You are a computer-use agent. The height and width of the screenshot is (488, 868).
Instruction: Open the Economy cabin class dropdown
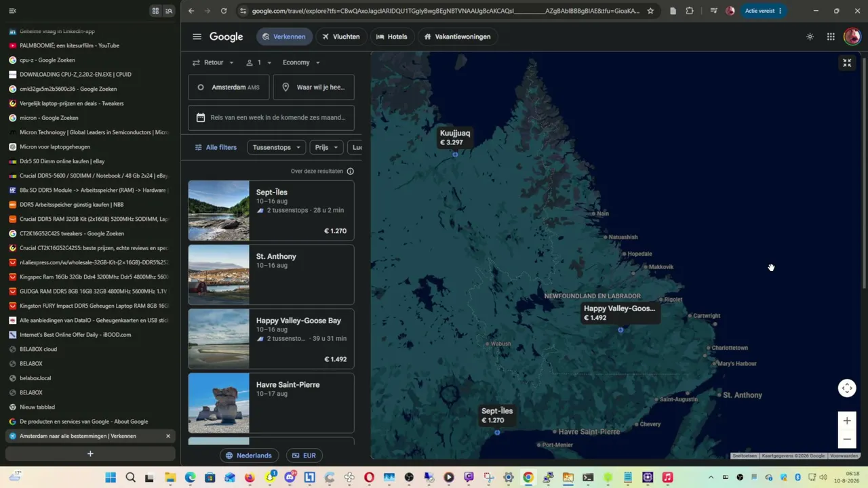click(301, 62)
